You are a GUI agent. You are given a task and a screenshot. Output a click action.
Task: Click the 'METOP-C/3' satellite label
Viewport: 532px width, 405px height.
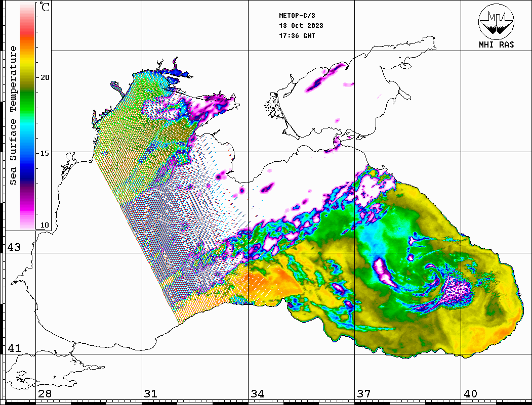coord(297,16)
